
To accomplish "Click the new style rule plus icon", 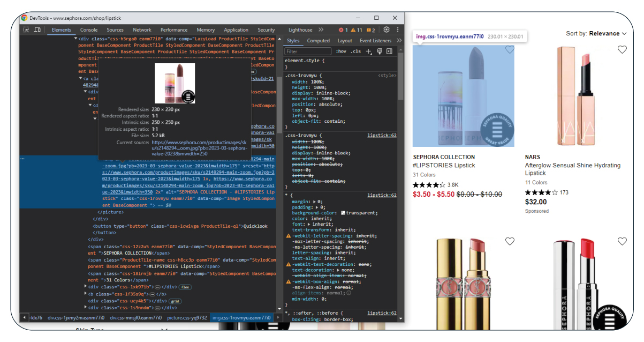I will [368, 51].
